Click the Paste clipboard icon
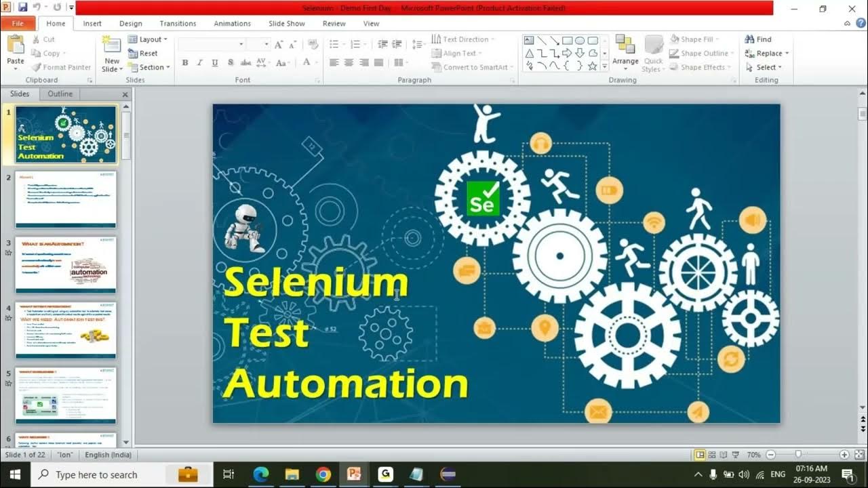The height and width of the screenshot is (488, 868). click(16, 45)
